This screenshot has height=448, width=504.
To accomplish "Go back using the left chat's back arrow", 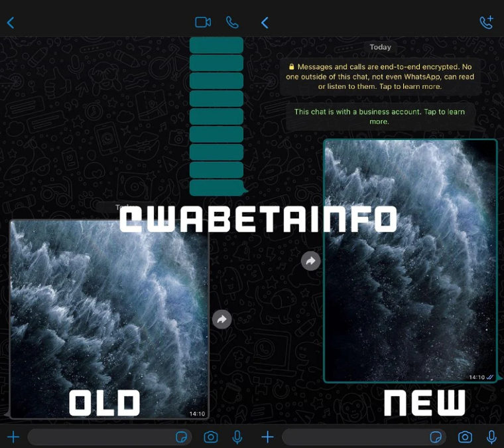I will pos(10,23).
